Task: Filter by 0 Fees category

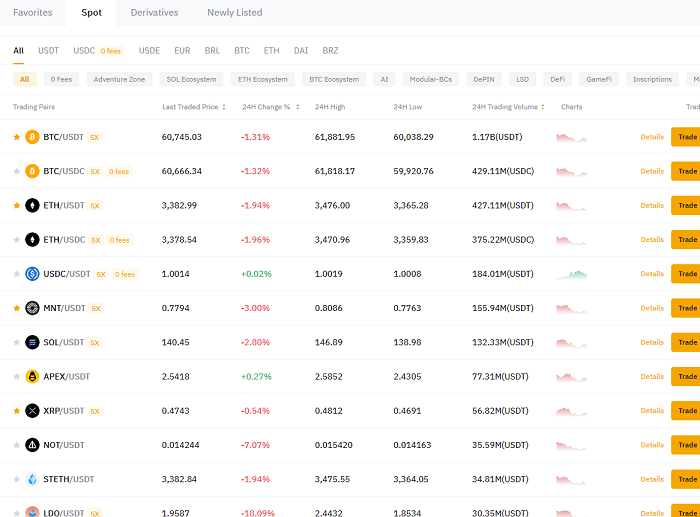Action: click(x=61, y=79)
